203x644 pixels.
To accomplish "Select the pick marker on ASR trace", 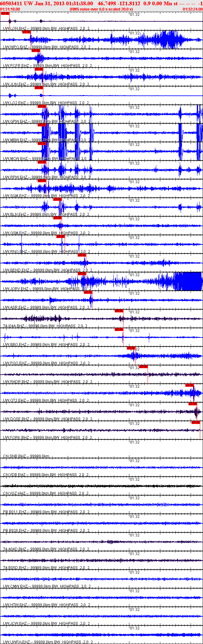I will point(88,292).
